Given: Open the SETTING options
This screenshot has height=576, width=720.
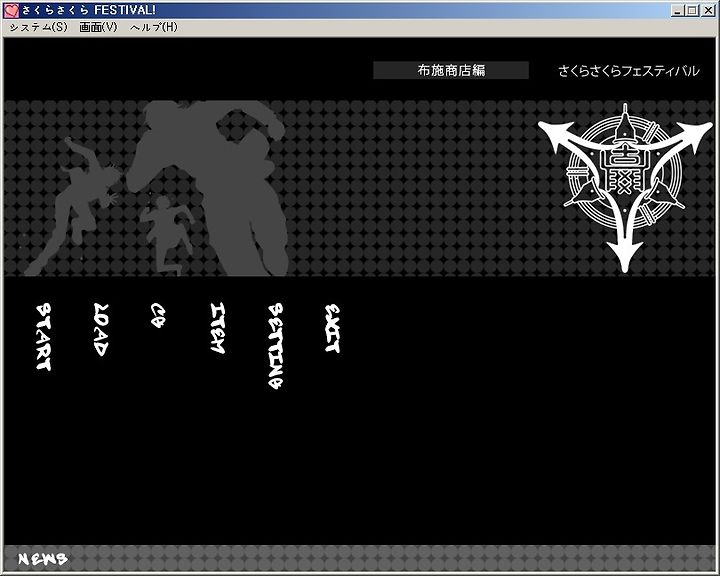Looking at the screenshot, I should pyautogui.click(x=275, y=346).
